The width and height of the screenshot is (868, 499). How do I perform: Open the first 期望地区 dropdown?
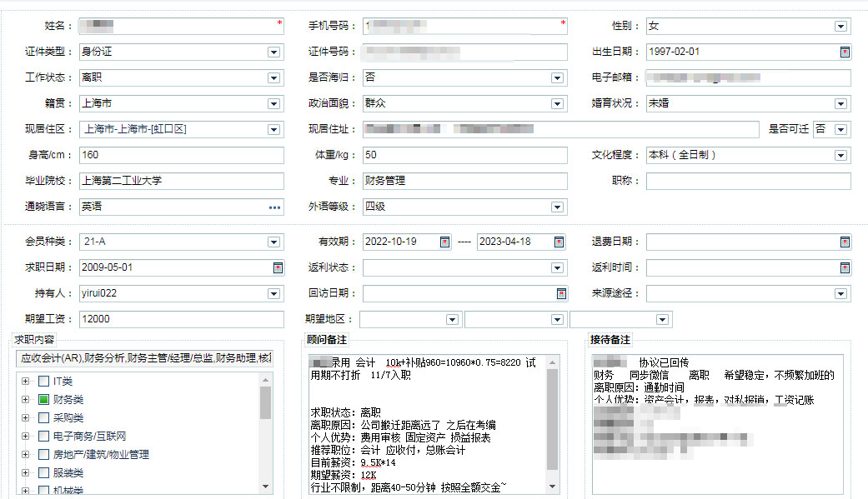click(452, 320)
